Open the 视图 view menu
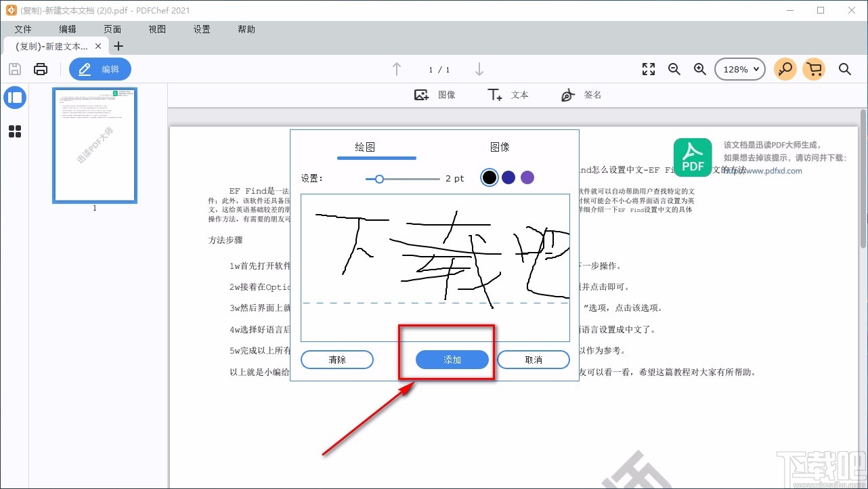This screenshot has height=489, width=868. pyautogui.click(x=156, y=29)
